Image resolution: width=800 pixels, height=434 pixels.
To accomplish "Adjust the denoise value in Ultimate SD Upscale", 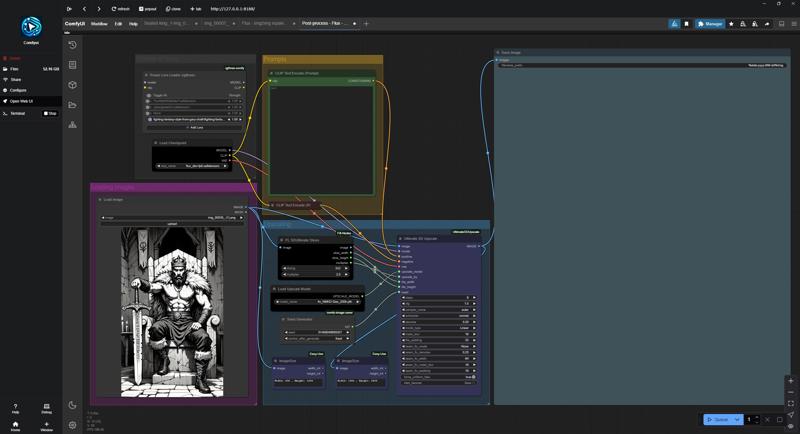I will point(439,322).
